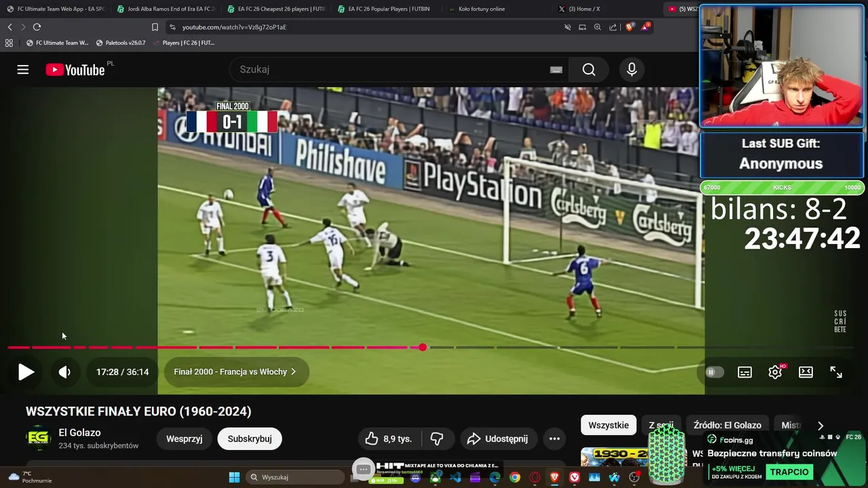Open Windows Start menu
The width and height of the screenshot is (868, 488).
click(x=234, y=477)
